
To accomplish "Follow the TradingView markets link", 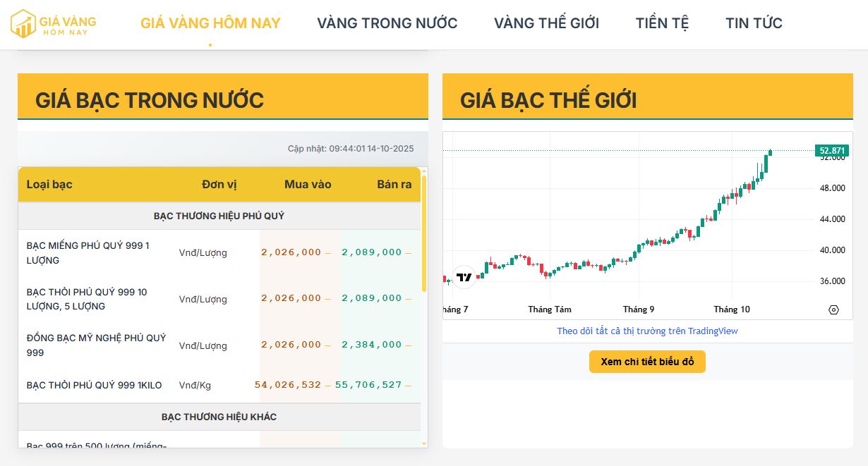I will (647, 331).
